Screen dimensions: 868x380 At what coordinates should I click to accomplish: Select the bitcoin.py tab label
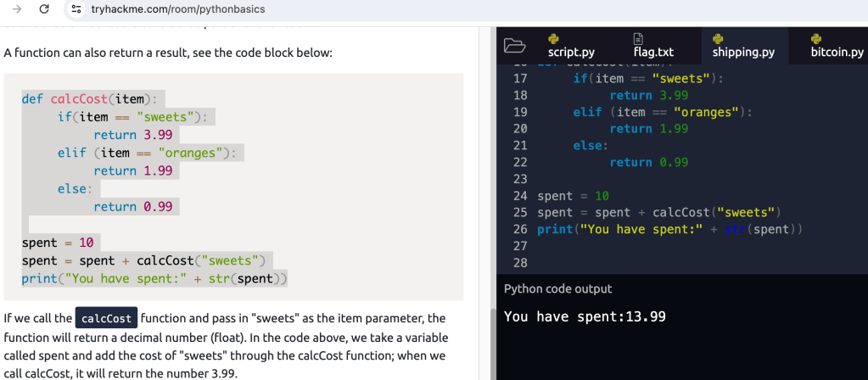837,53
